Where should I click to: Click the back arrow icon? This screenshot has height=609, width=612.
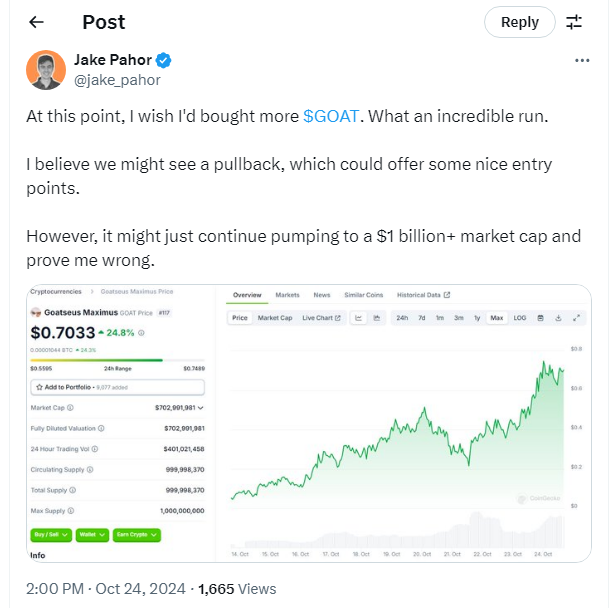pyautogui.click(x=36, y=22)
